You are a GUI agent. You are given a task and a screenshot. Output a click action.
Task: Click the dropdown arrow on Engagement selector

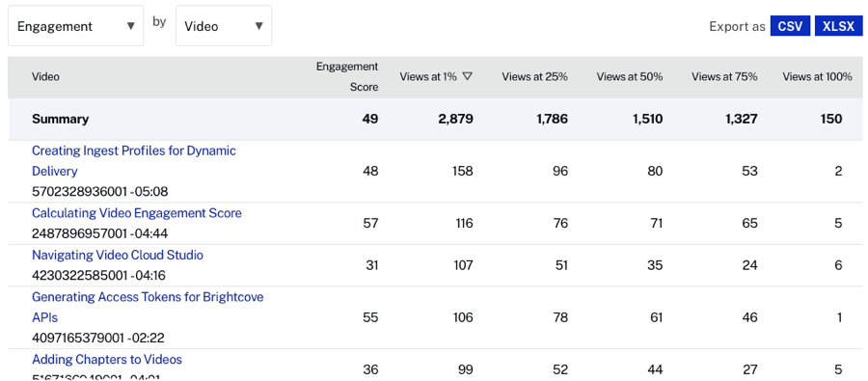pyautogui.click(x=130, y=26)
